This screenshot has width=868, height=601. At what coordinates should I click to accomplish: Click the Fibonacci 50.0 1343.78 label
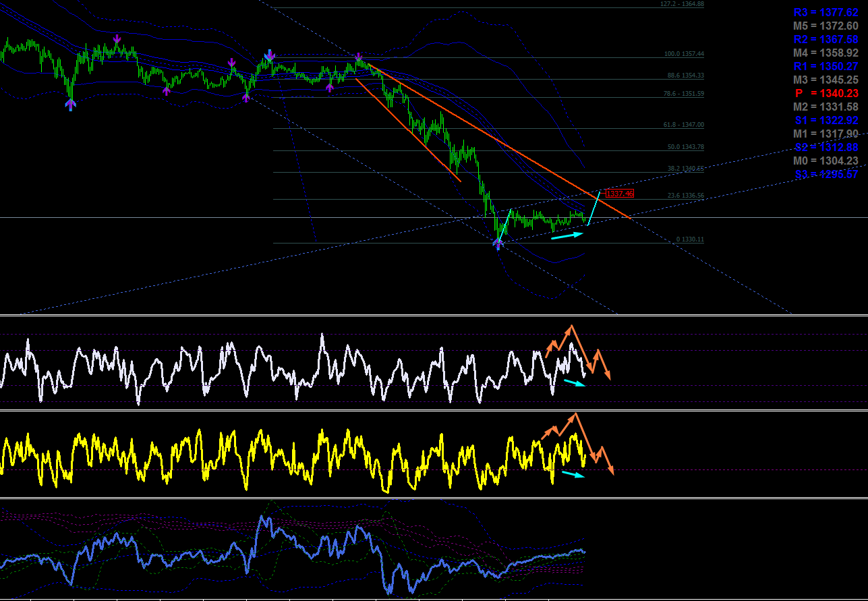685,147
